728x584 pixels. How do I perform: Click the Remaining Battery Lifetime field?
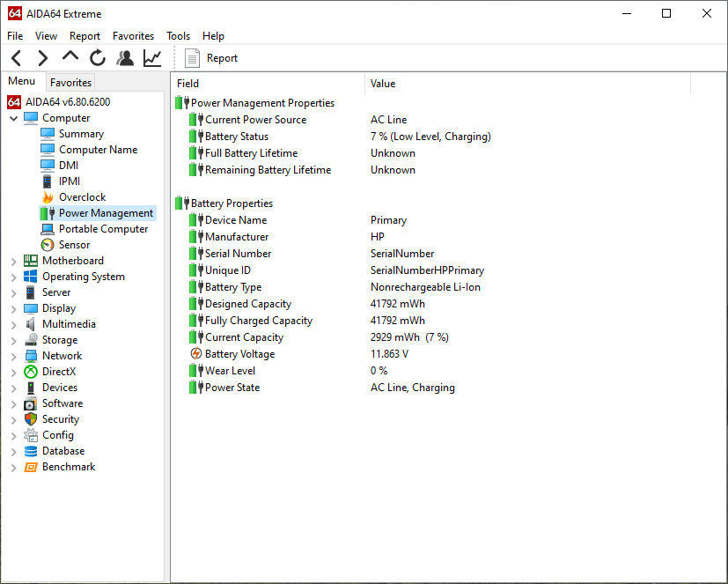[268, 170]
